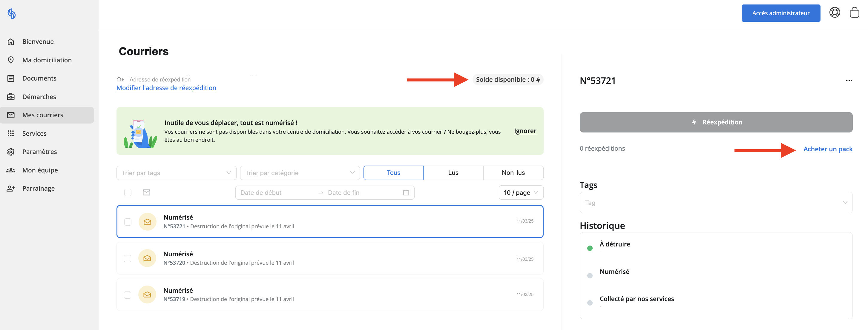The width and height of the screenshot is (868, 330).
Task: Click Acheter un pack link
Action: coord(828,149)
